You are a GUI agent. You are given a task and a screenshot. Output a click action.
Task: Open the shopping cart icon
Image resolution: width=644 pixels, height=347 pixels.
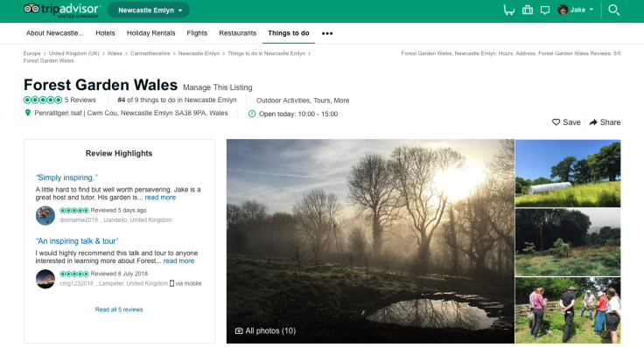(509, 10)
